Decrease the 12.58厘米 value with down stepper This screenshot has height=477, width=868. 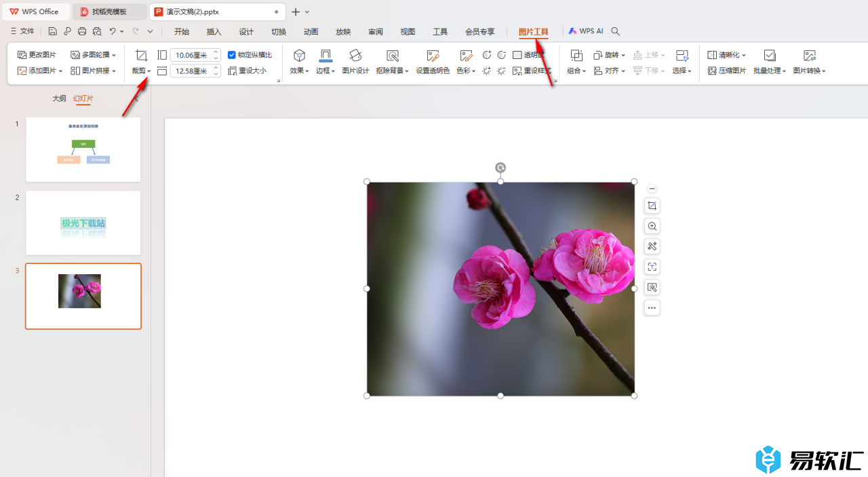coord(216,74)
